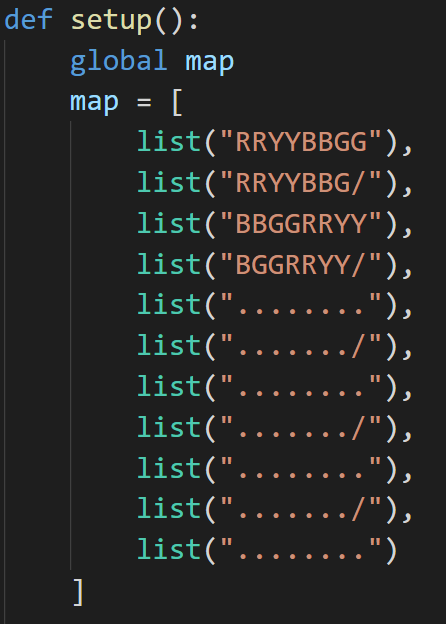Click the 'global' keyword

[x=119, y=62]
